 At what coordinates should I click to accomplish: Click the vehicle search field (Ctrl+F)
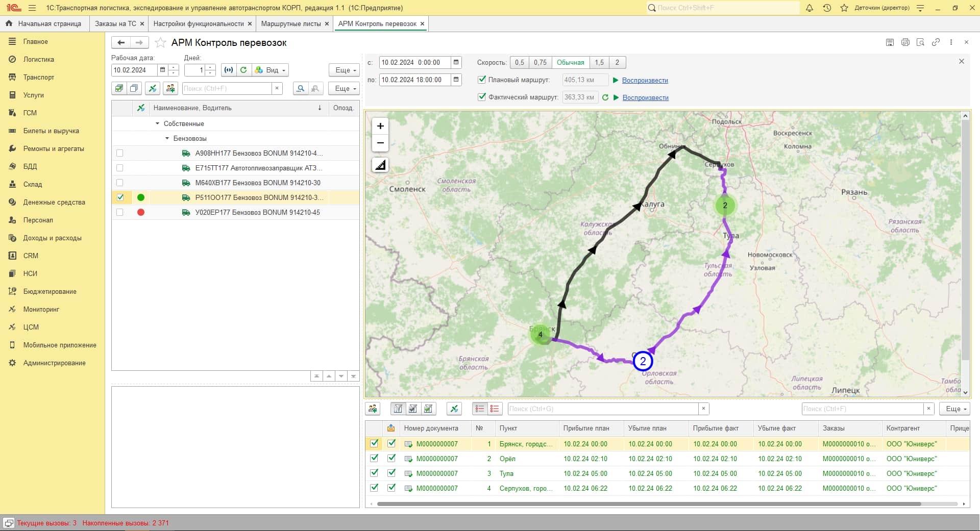point(227,88)
